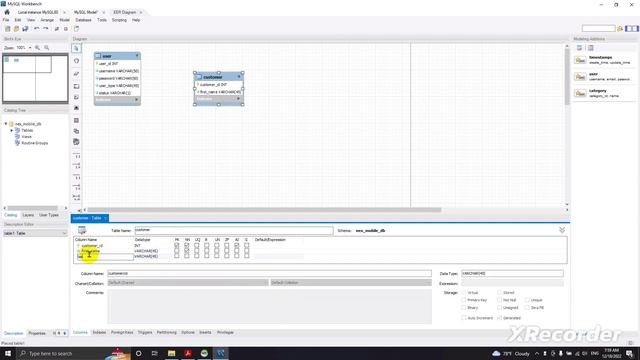Viewport: 640px width, 360px height.
Task: Click the Data Type input field
Action: (x=512, y=273)
